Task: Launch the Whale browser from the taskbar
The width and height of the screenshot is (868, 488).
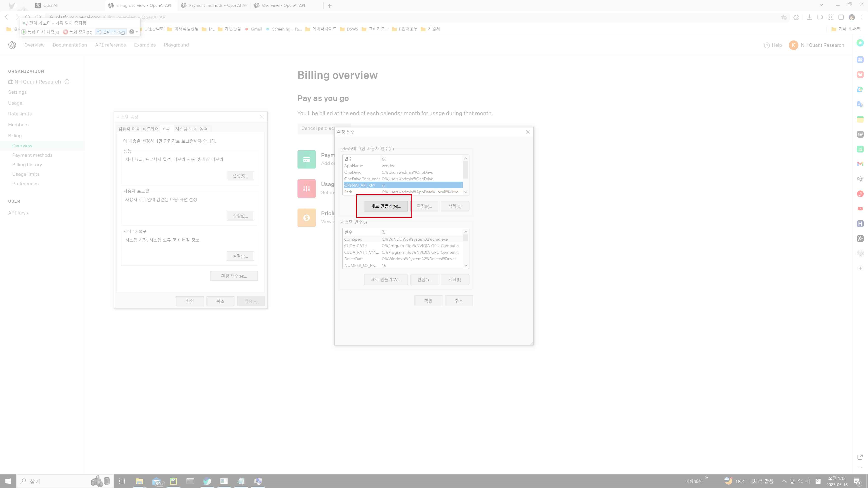Action: [207, 481]
